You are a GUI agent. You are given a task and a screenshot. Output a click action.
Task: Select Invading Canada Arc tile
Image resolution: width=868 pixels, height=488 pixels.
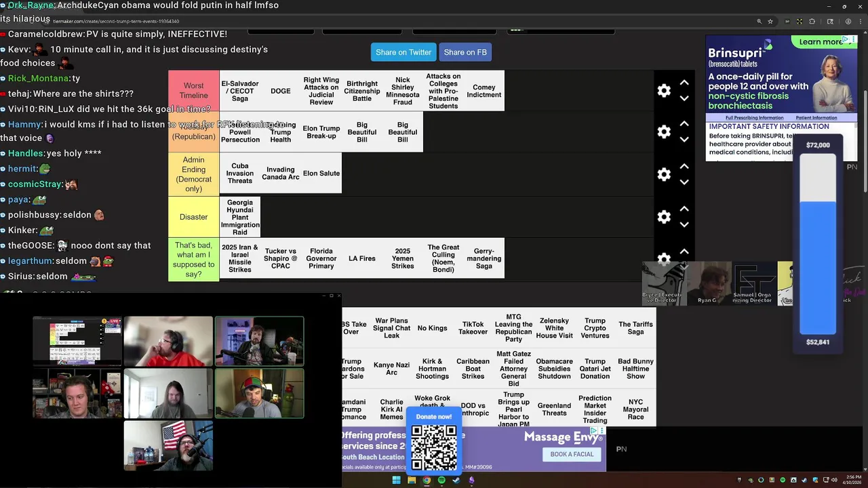(281, 173)
